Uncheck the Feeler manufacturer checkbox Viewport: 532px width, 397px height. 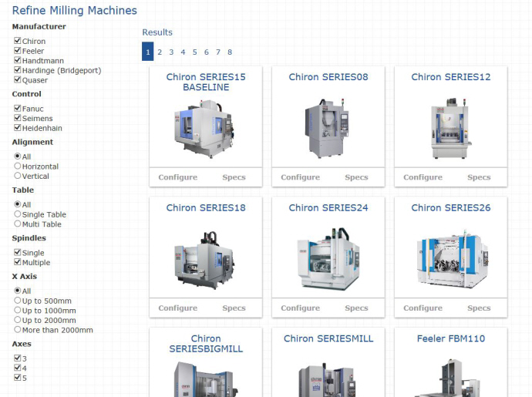click(x=17, y=51)
